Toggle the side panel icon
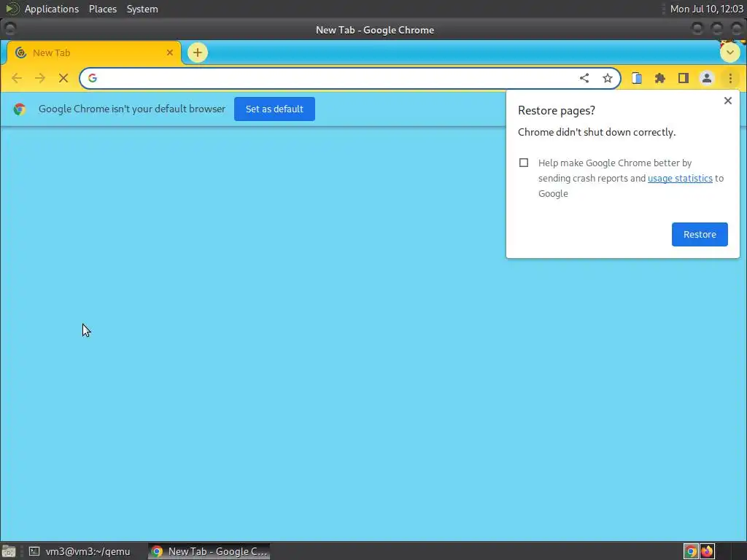Viewport: 747px width, 560px height. 683,78
